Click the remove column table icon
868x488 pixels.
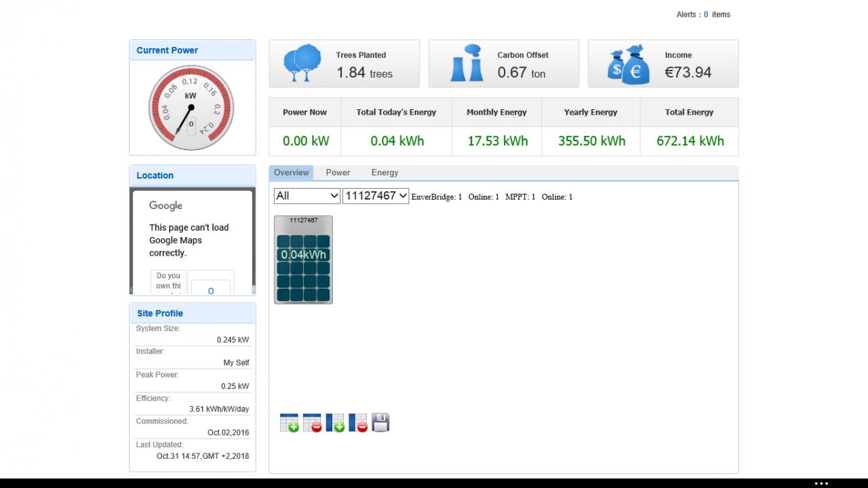click(x=358, y=423)
